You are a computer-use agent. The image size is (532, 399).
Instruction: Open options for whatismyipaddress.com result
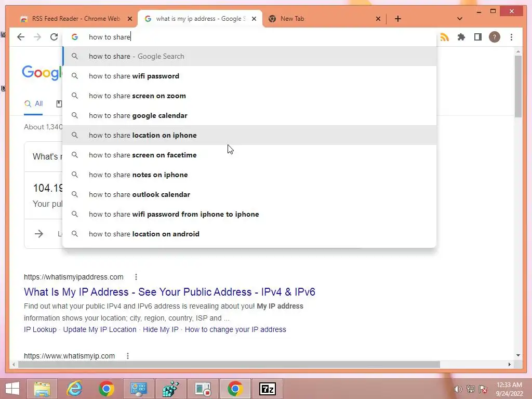(136, 277)
